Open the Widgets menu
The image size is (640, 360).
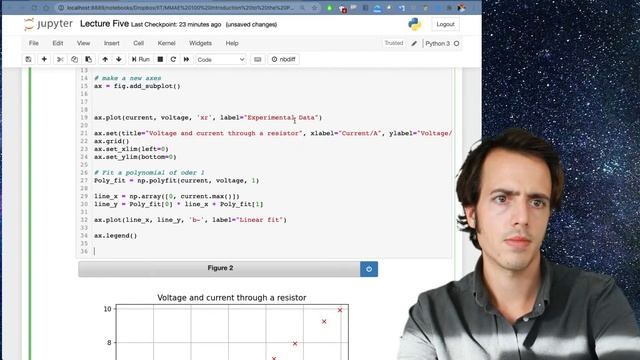(200, 43)
